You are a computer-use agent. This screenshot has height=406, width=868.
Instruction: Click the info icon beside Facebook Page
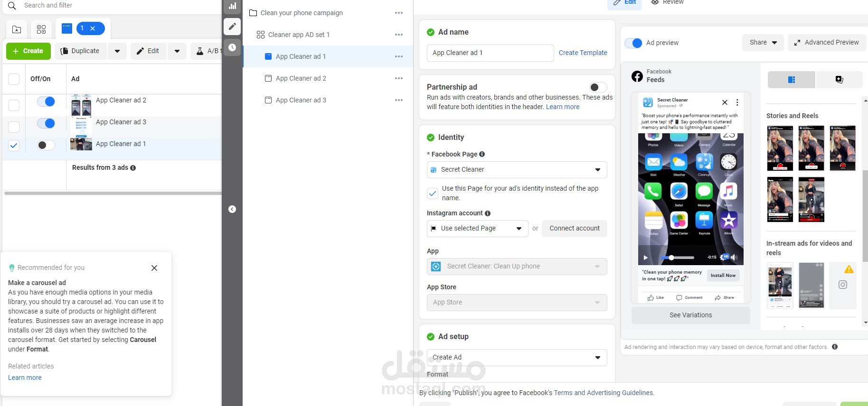pos(482,154)
